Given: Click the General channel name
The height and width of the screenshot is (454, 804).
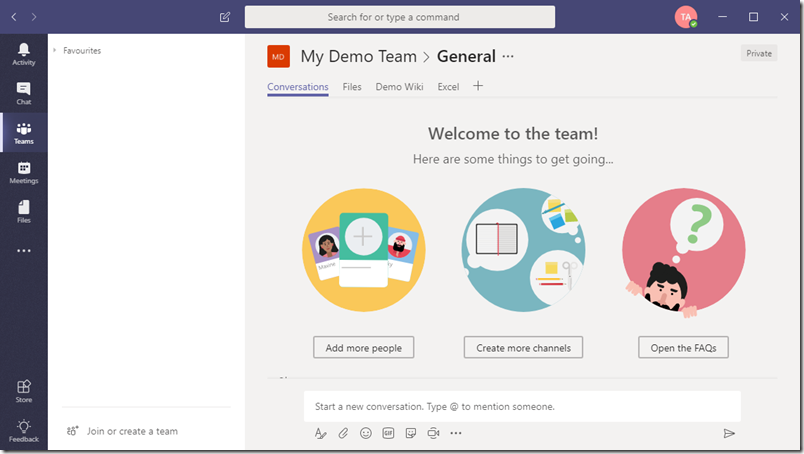Looking at the screenshot, I should [x=466, y=56].
